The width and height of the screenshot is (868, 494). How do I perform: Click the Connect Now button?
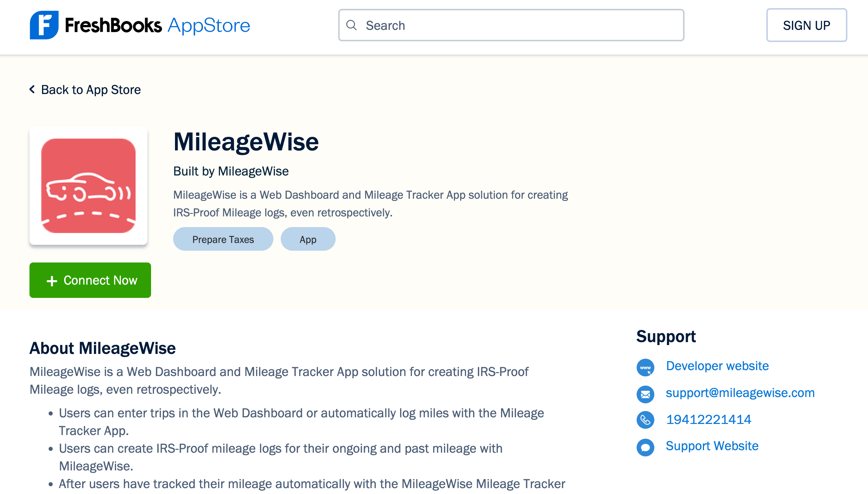coord(90,280)
